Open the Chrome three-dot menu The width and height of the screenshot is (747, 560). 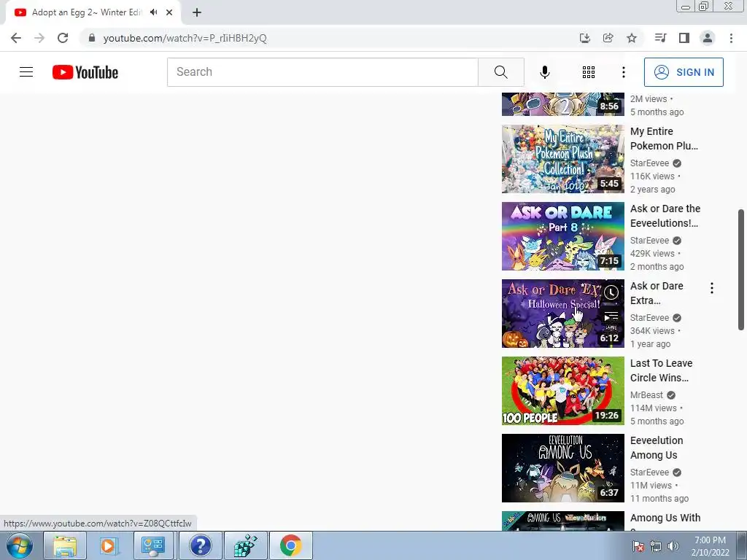731,38
